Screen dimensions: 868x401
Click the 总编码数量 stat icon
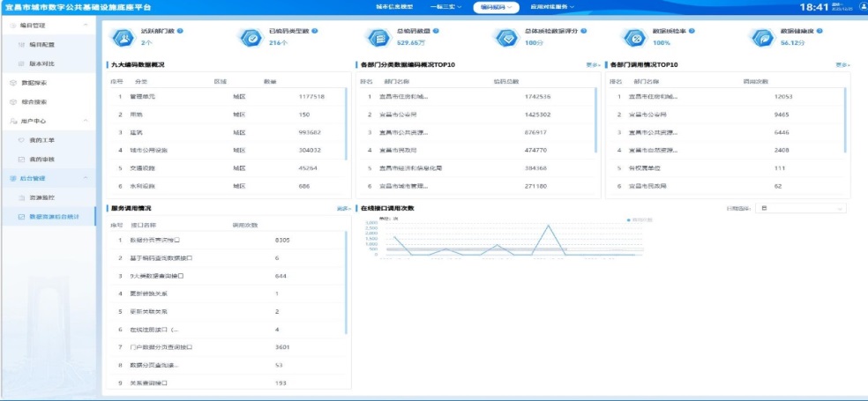click(x=378, y=37)
